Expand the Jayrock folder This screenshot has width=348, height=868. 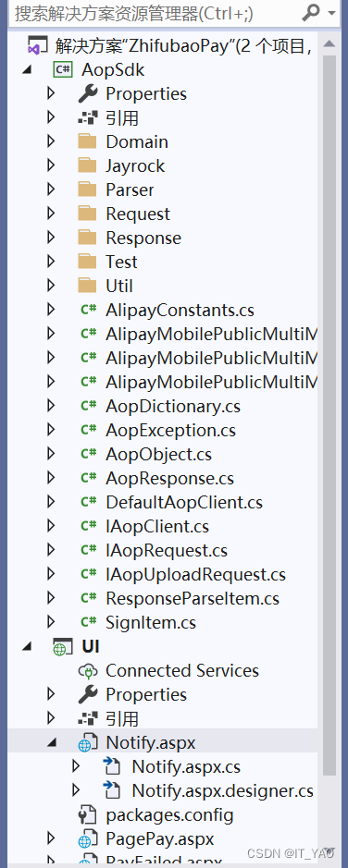(x=51, y=165)
